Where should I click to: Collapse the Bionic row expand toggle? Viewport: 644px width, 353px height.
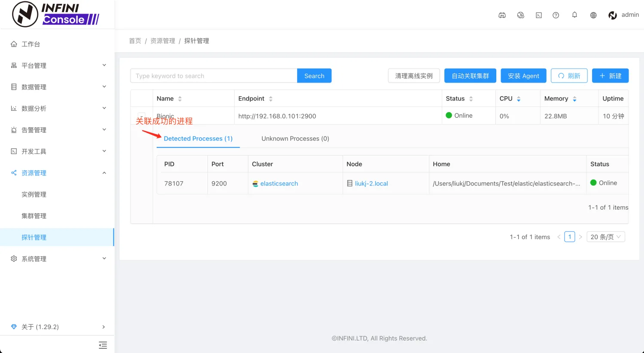pyautogui.click(x=141, y=116)
